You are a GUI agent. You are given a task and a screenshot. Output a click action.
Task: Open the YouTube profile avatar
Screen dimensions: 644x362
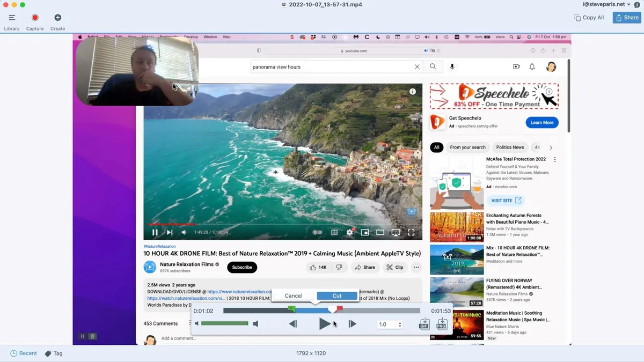[551, 67]
